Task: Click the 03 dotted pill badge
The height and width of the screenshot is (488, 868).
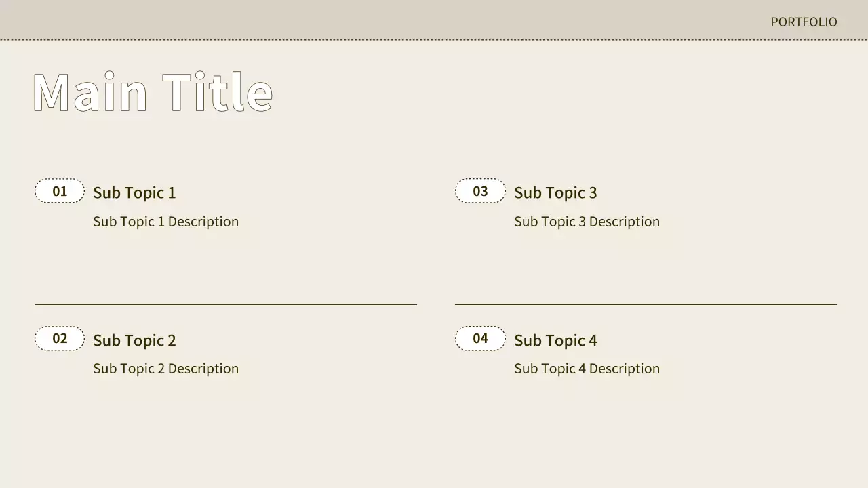Action: coord(480,191)
